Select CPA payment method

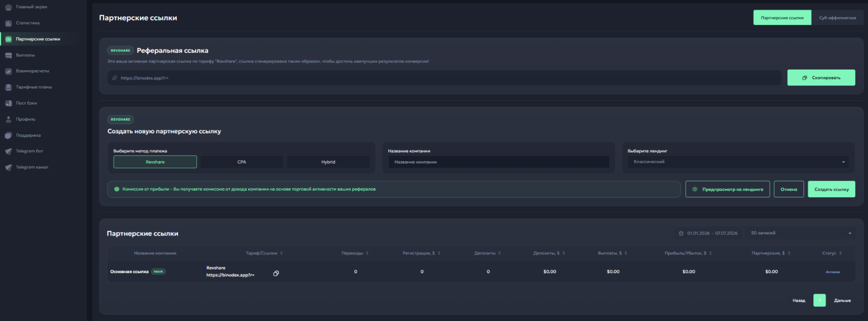click(x=241, y=162)
